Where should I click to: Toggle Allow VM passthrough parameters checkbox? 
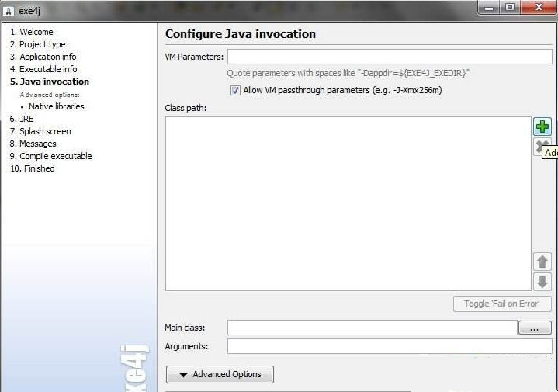[235, 91]
